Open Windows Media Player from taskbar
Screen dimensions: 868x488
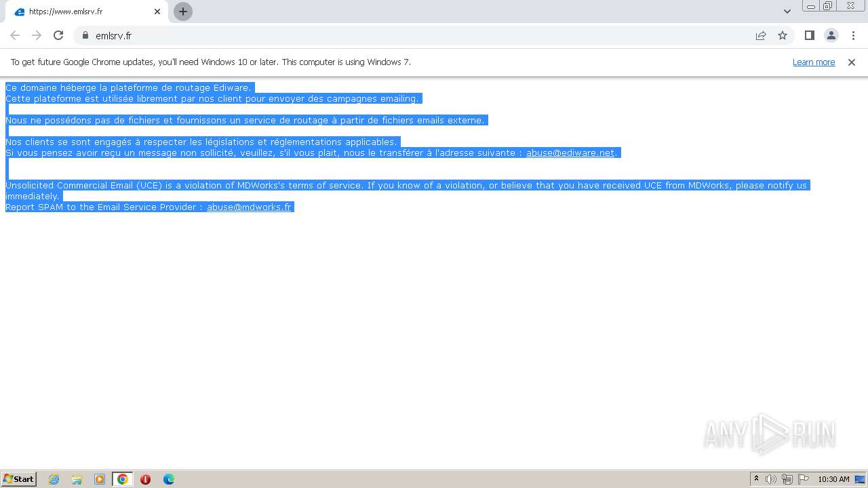pyautogui.click(x=100, y=479)
